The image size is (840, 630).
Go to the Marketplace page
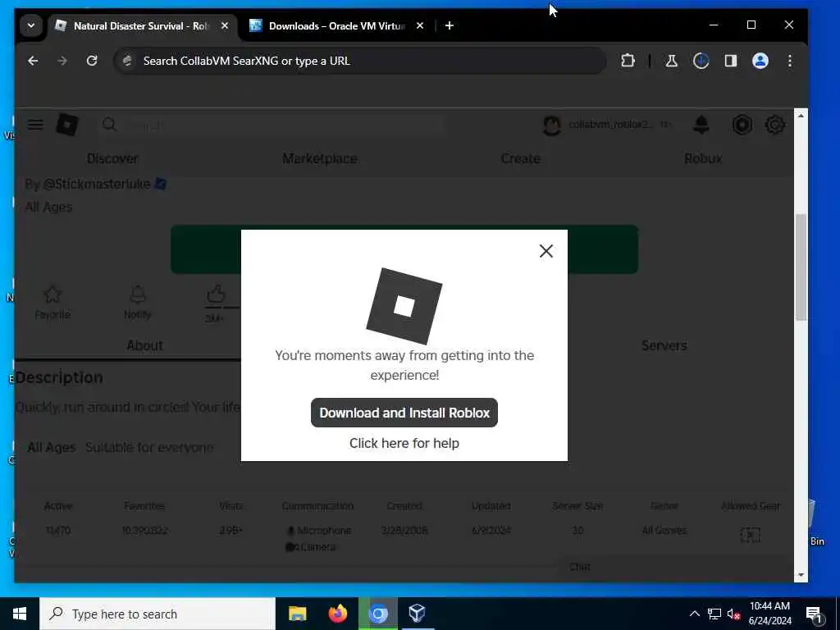point(320,158)
